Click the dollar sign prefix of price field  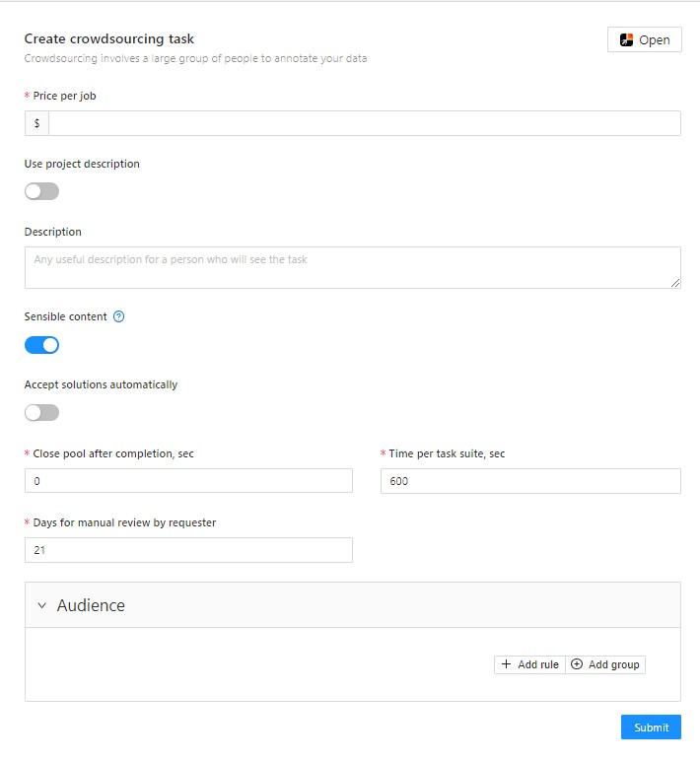36,123
